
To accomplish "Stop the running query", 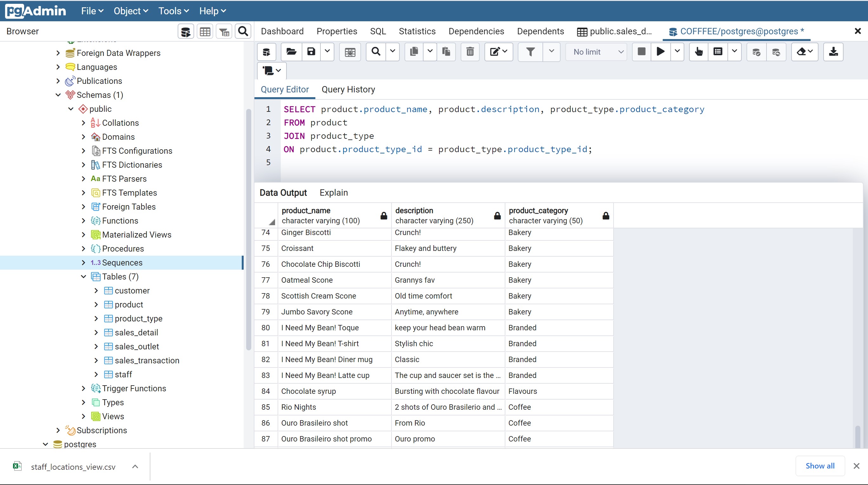I will [641, 51].
